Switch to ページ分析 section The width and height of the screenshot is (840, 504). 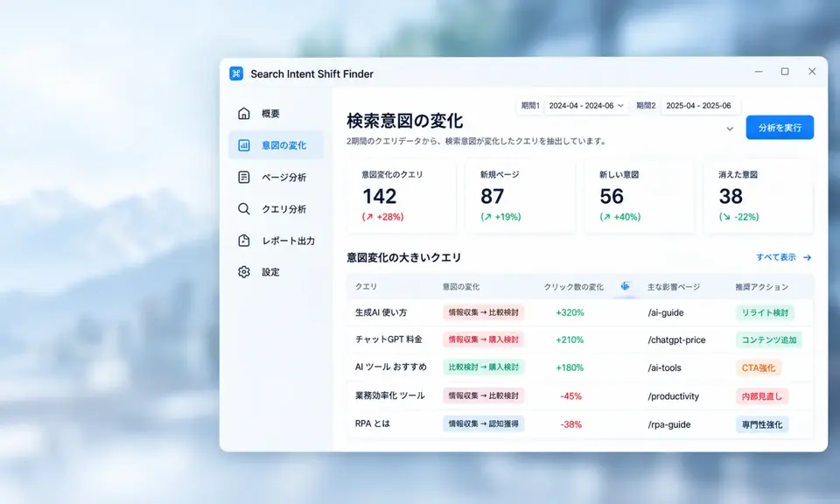point(276,178)
